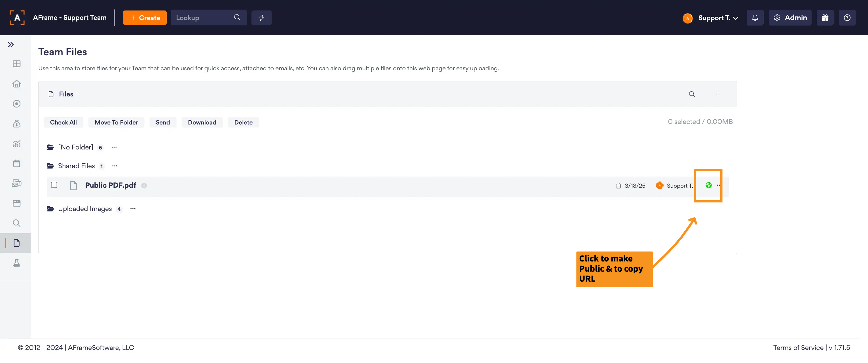Click the plus icon to add files

point(717,94)
